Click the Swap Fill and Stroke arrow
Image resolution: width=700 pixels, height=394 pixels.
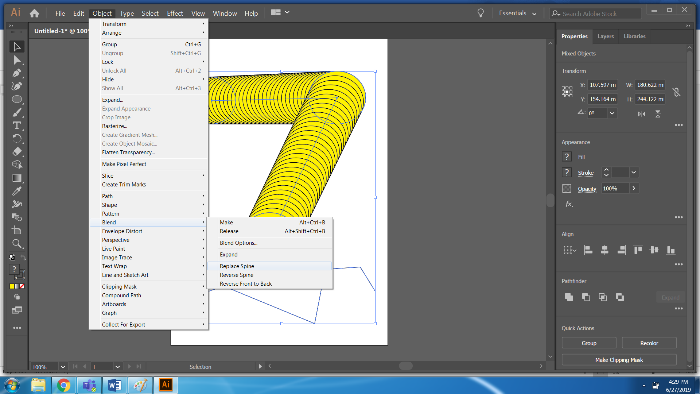tap(23, 257)
